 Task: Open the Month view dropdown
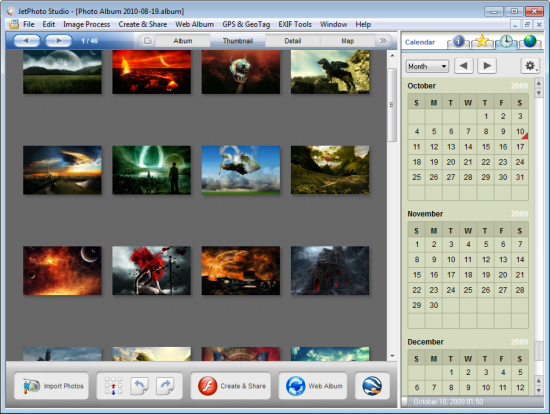click(427, 66)
